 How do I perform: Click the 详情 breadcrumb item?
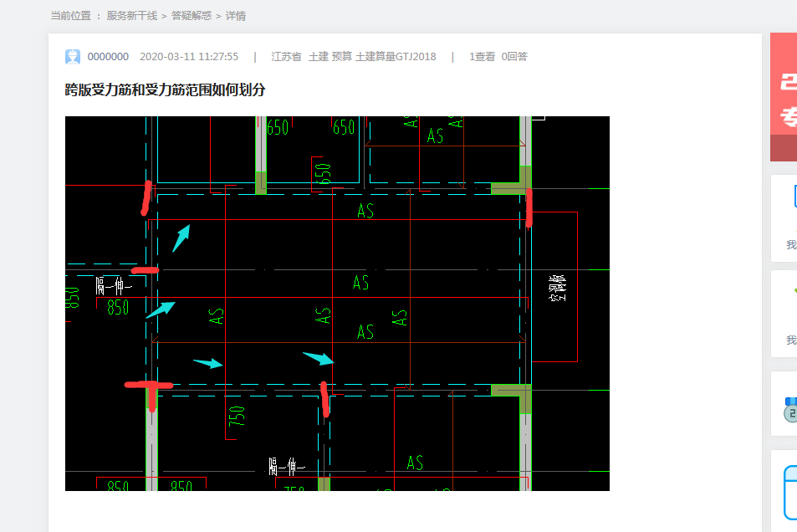[236, 16]
